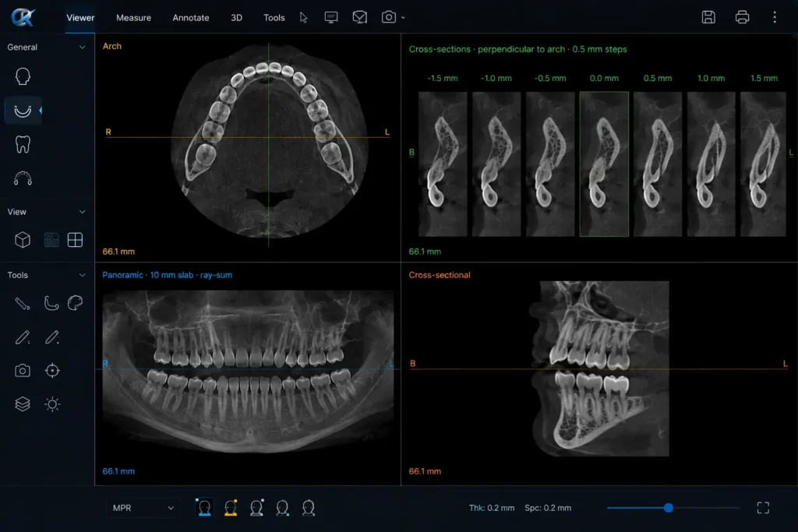Screen dimensions: 798x532
Task: Collapse the Tools panel section
Action: [82, 275]
